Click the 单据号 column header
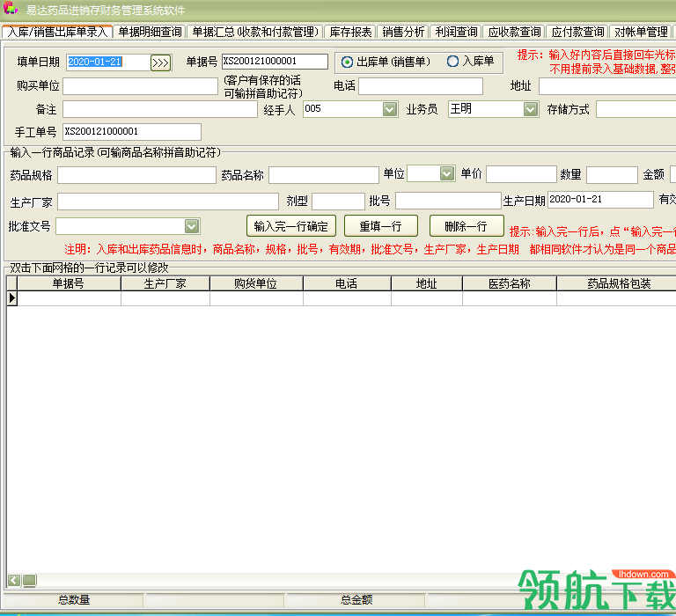 [x=69, y=283]
